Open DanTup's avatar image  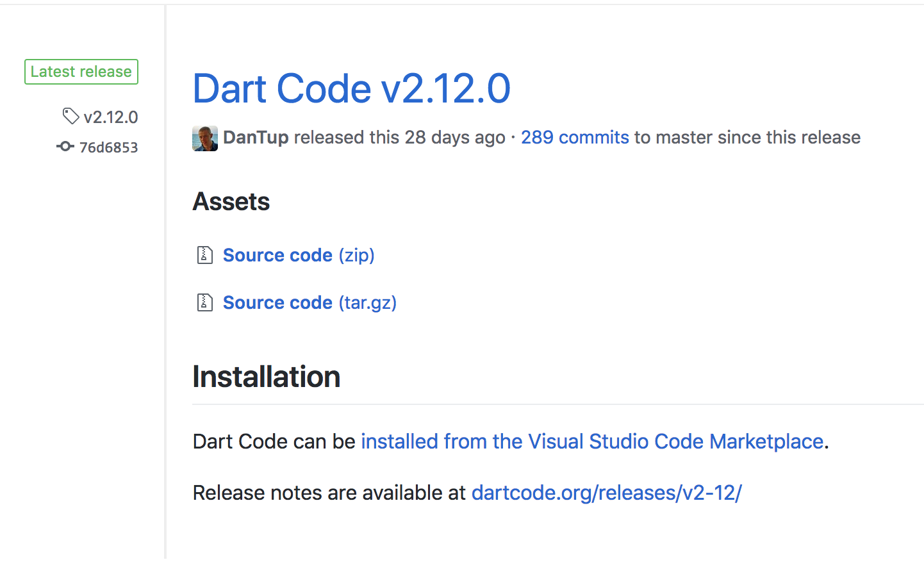pyautogui.click(x=205, y=138)
